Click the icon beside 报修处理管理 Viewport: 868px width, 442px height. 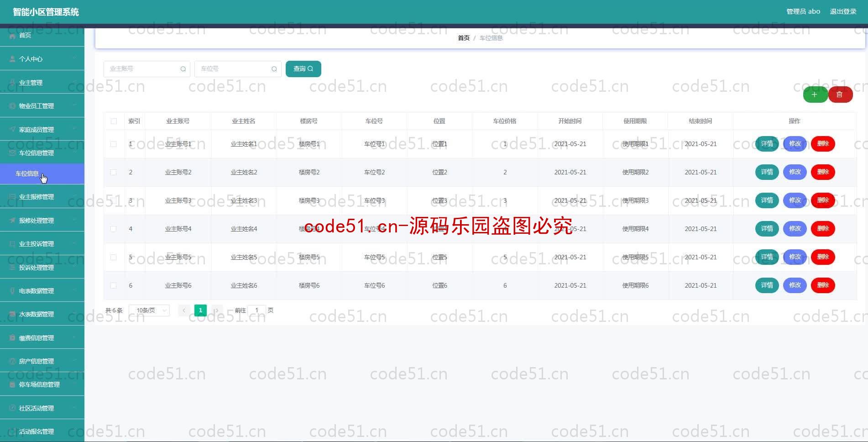[12, 221]
